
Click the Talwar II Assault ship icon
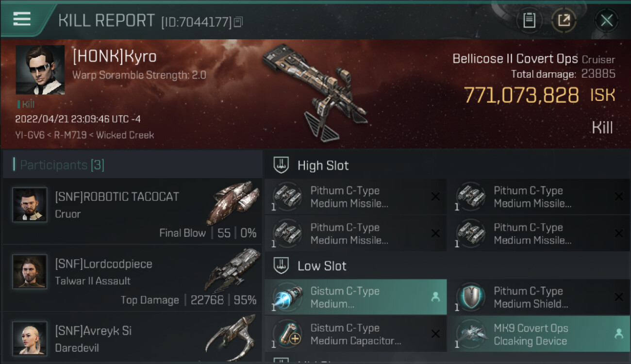click(x=233, y=270)
